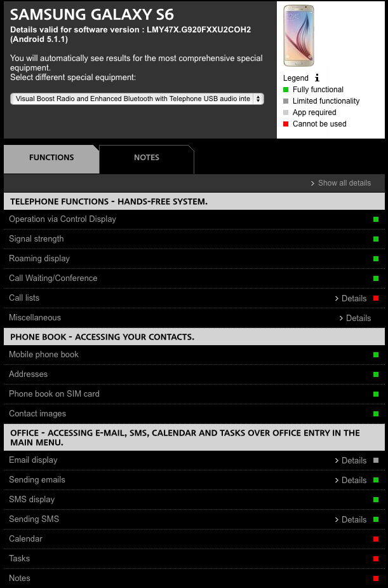Click 'Mobile phone book' row text
388x588 pixels.
(44, 354)
